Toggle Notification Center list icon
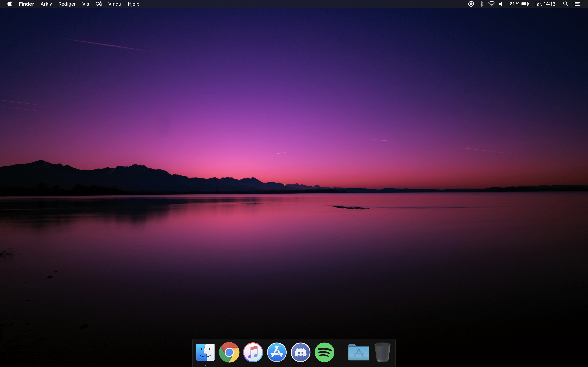Screen dimensions: 588x367 tap(577, 4)
